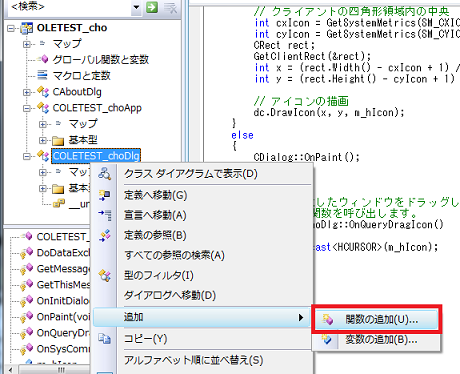Collapse the OLETEST_cho project node
This screenshot has width=460, height=374.
(11, 29)
